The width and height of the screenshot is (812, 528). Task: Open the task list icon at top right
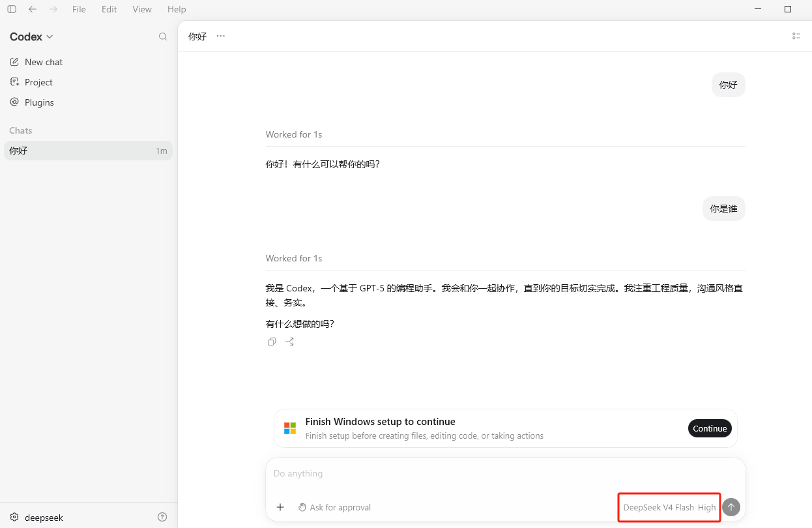[x=796, y=36]
